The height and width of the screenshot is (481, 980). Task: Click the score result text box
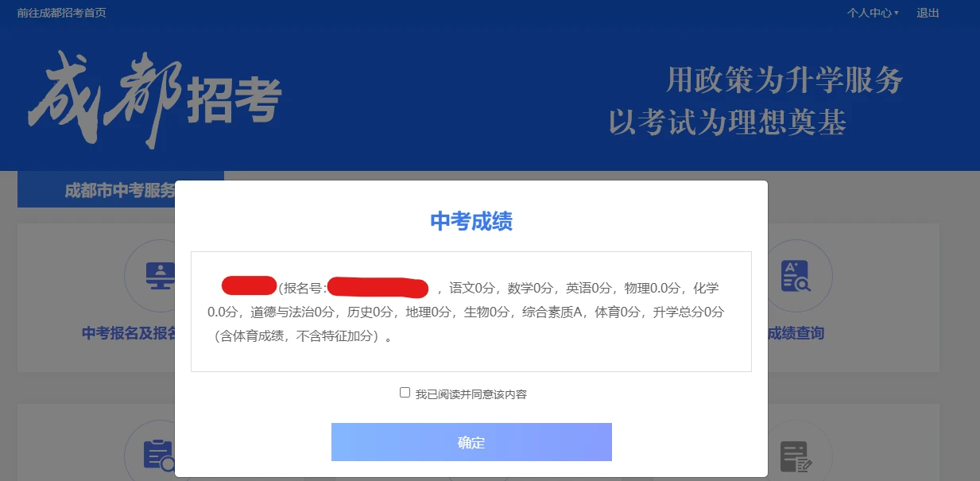click(471, 312)
